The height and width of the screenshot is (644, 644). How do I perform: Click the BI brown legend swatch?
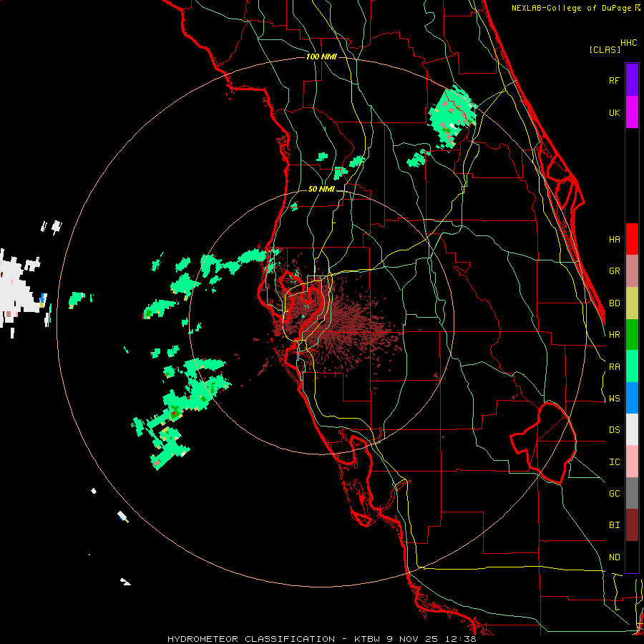632,525
